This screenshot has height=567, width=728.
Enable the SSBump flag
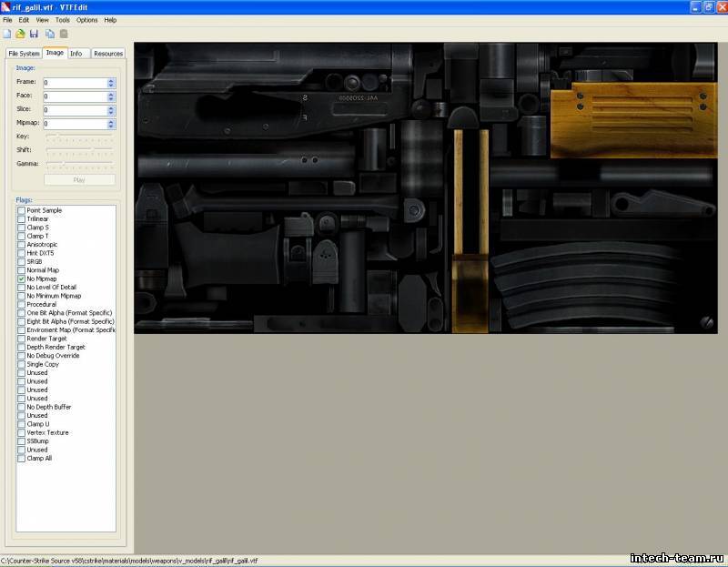[x=21, y=441]
